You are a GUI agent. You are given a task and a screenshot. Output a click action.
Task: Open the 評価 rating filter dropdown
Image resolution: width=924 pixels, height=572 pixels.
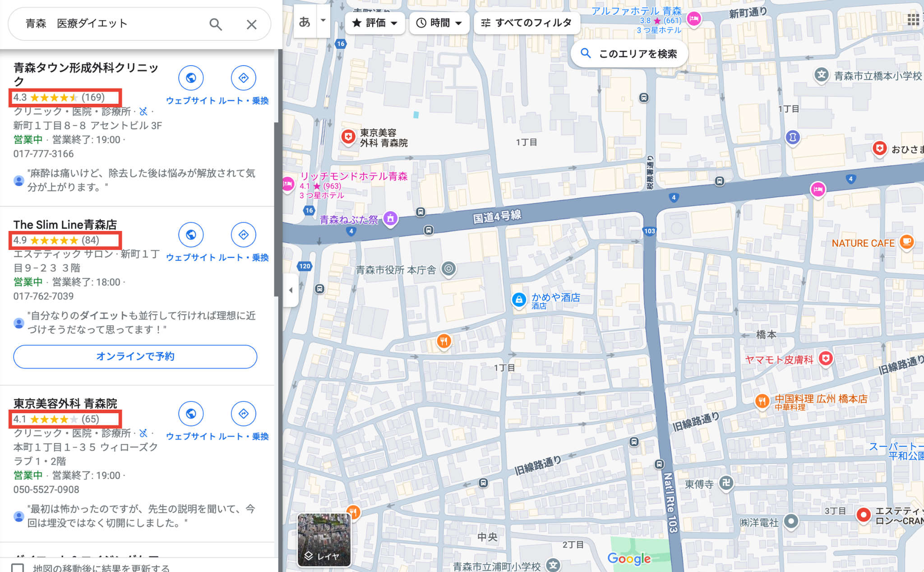pos(374,23)
